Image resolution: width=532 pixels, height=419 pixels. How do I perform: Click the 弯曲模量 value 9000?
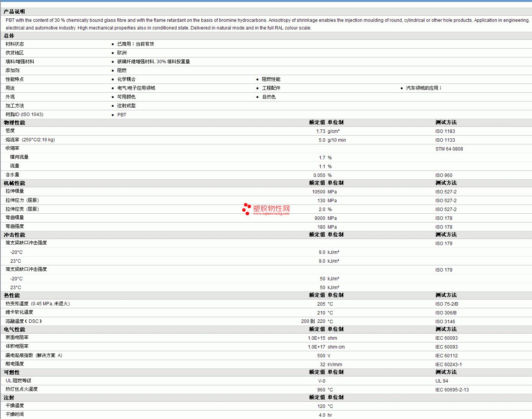pyautogui.click(x=320, y=218)
